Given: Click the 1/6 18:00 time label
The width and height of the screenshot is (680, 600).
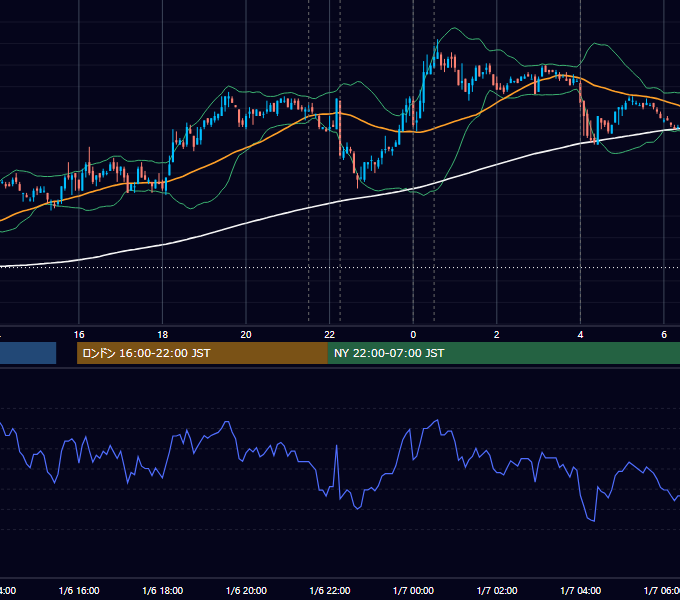Looking at the screenshot, I should pos(163,590).
